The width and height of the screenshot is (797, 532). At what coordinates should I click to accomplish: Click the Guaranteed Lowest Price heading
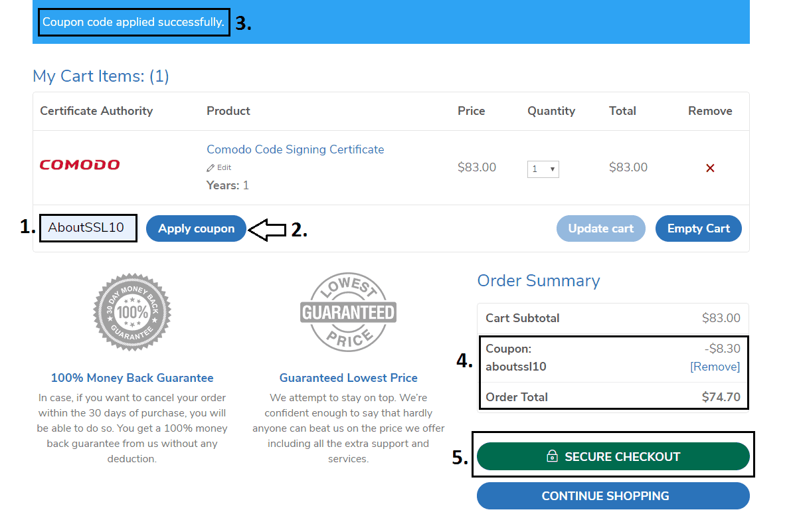click(x=349, y=378)
